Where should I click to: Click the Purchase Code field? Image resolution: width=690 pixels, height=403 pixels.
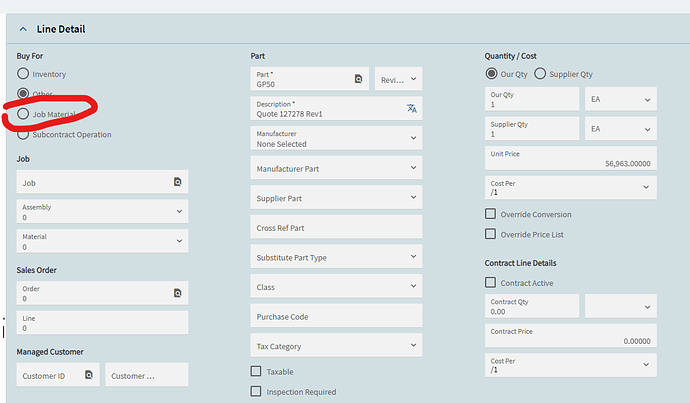[336, 316]
